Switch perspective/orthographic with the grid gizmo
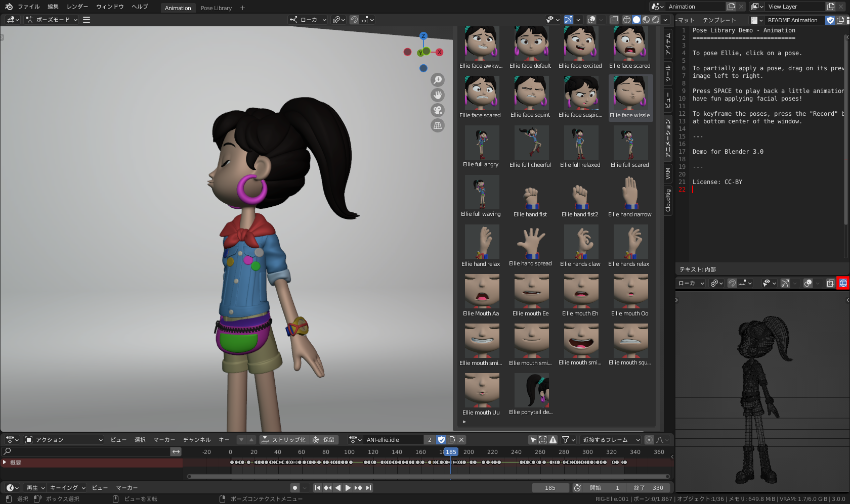Viewport: 850px width, 504px height. point(438,125)
